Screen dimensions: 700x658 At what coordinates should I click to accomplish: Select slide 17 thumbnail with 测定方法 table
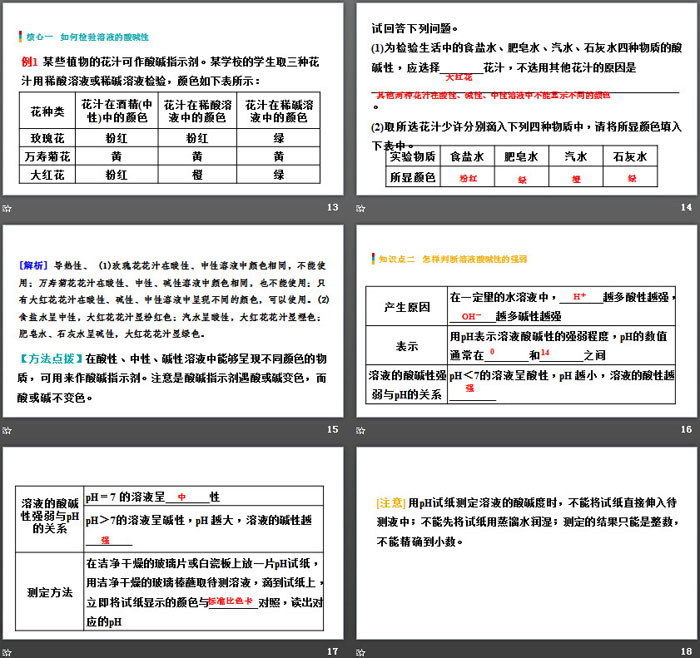point(174,545)
